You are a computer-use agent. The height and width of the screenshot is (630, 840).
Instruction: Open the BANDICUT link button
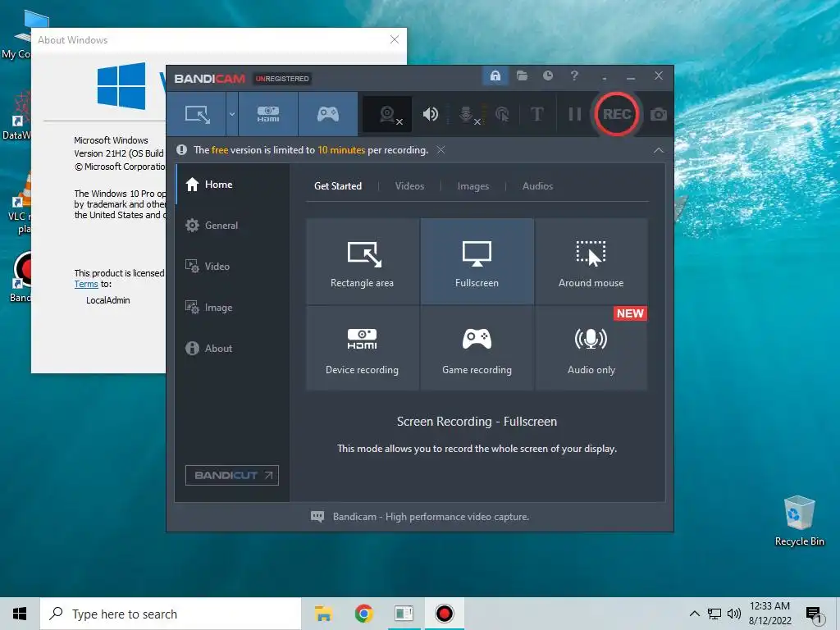[x=232, y=475]
